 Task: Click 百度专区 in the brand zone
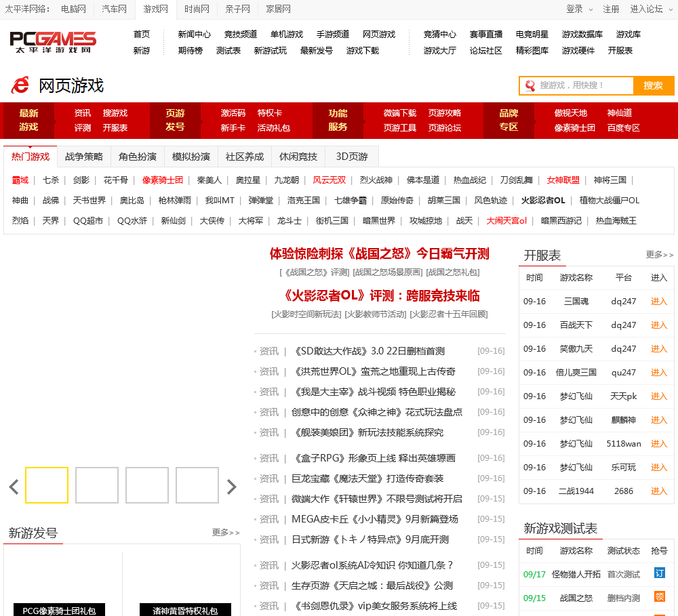coord(624,127)
